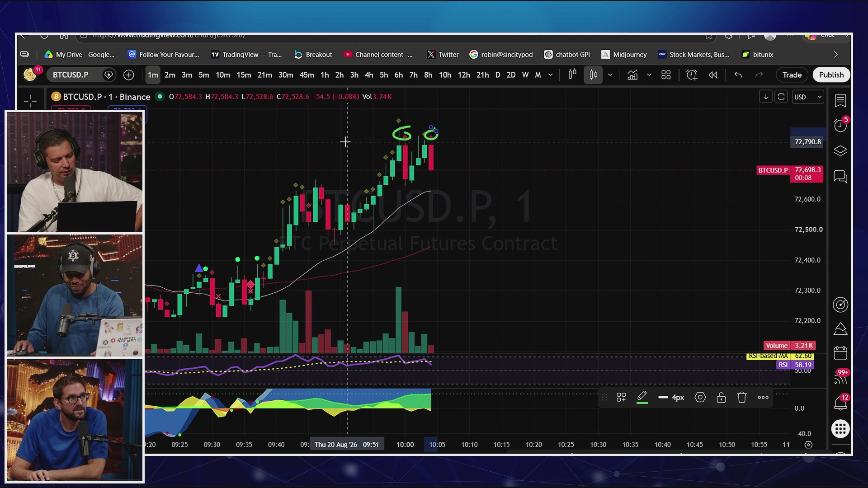
Task: Click the indicators chart icon in top toolbar
Action: 632,75
